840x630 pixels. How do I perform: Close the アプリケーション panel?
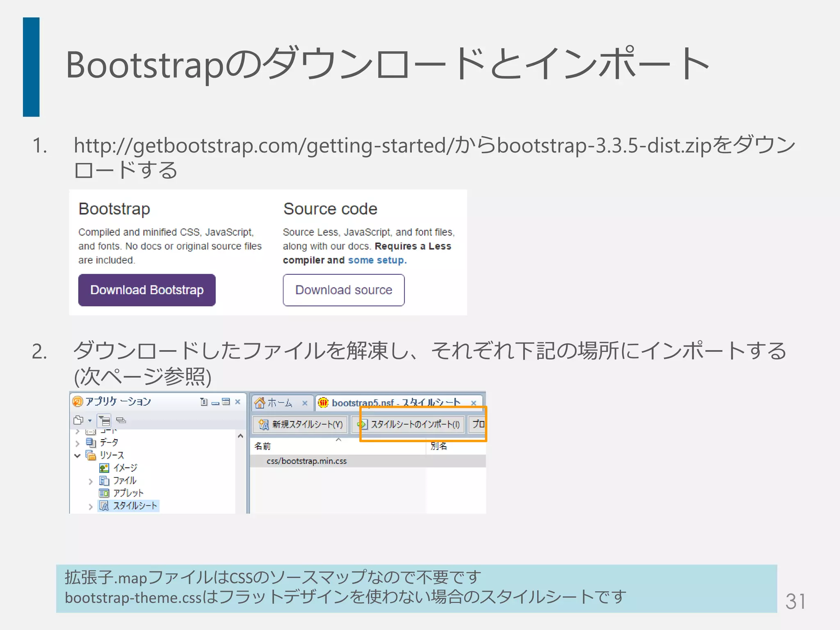237,402
